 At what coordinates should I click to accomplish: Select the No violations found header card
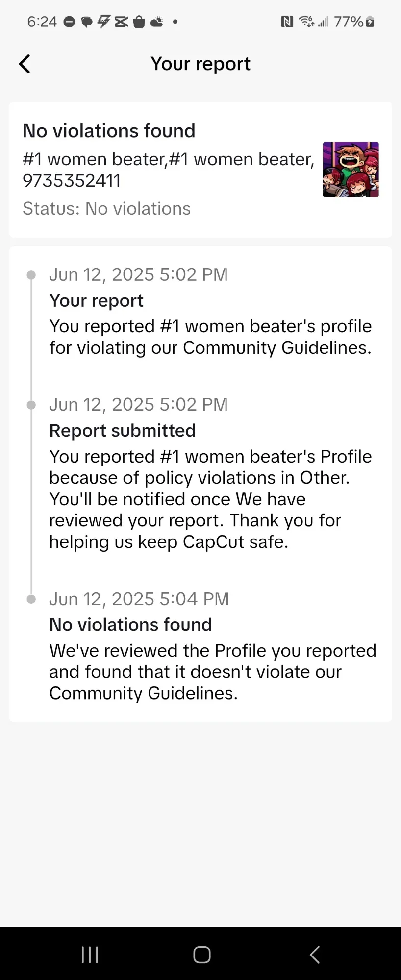point(200,170)
